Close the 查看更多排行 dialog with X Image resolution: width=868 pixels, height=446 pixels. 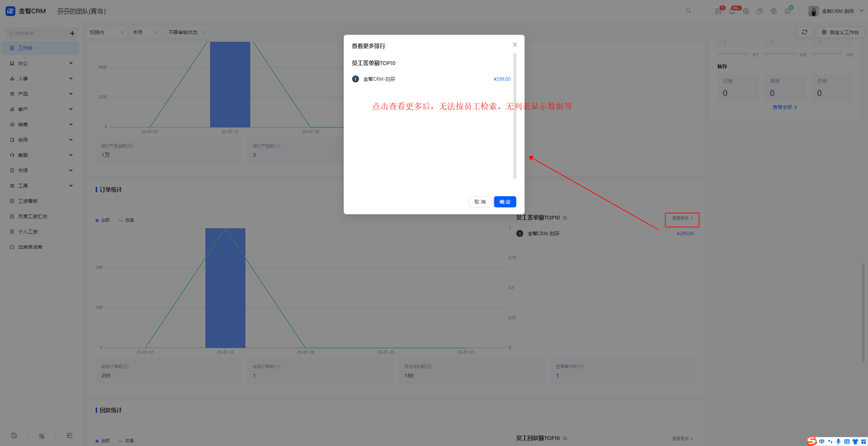pos(515,45)
